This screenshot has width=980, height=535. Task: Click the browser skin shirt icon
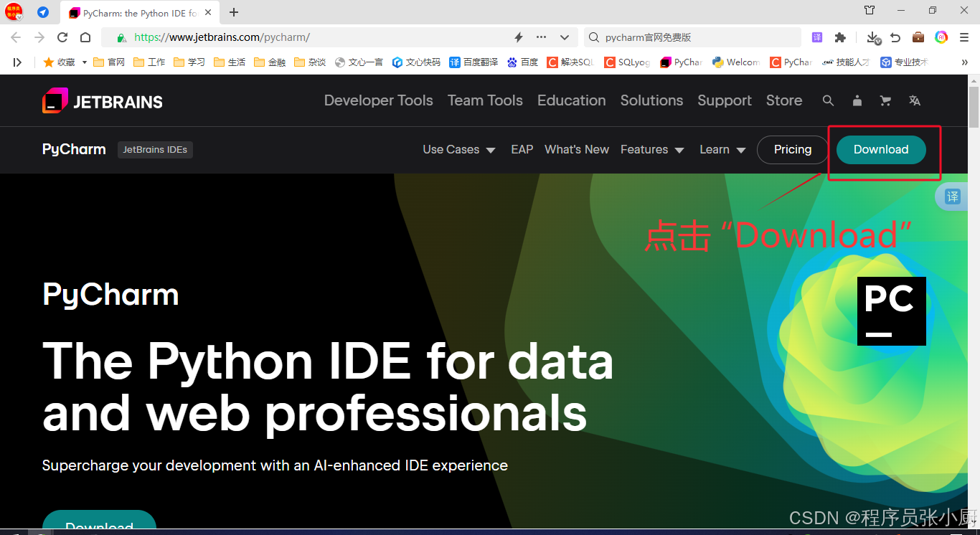(x=870, y=11)
